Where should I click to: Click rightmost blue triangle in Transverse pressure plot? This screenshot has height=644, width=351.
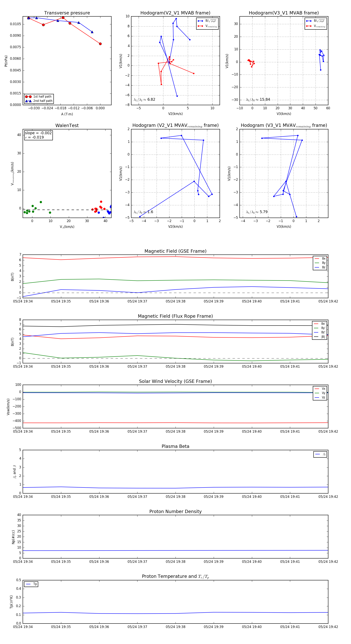pos(92,32)
